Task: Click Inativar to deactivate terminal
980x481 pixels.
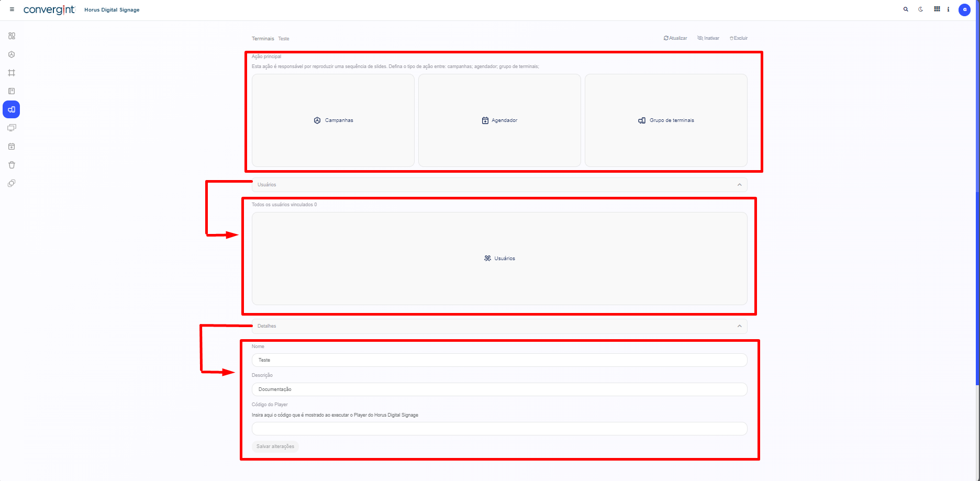Action: pyautogui.click(x=708, y=38)
